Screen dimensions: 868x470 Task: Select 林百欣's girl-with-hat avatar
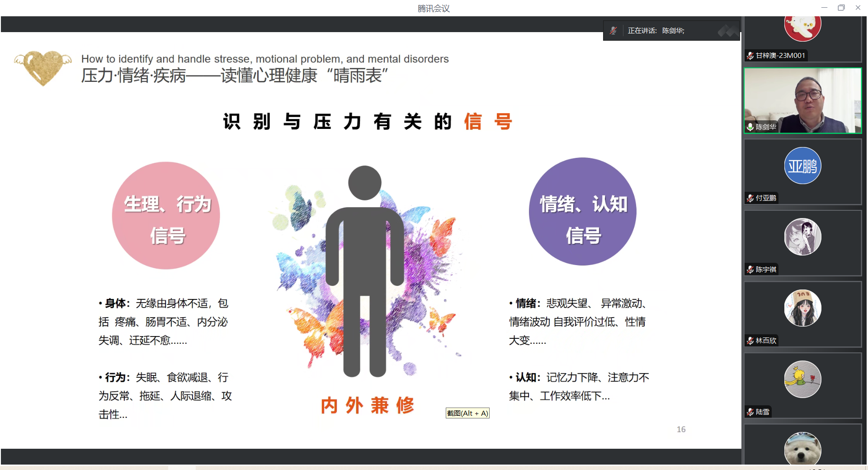(802, 308)
